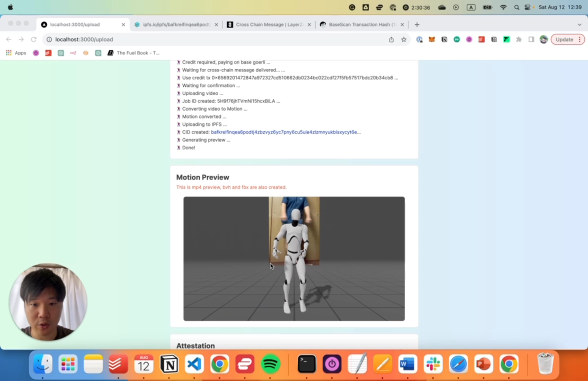Viewport: 588px width, 381px height.
Task: Open Safari from the Dock
Action: click(x=458, y=364)
